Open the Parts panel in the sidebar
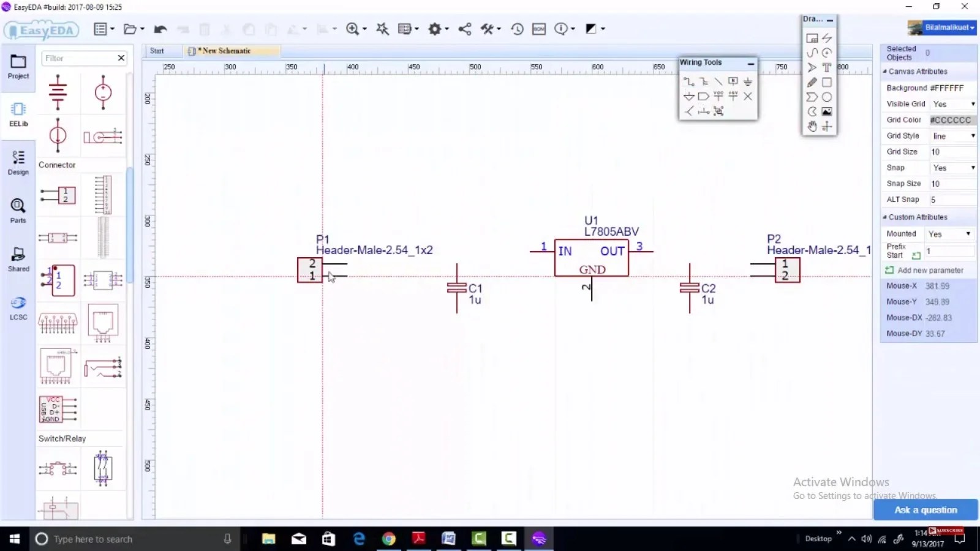The width and height of the screenshot is (980, 551). [x=18, y=211]
